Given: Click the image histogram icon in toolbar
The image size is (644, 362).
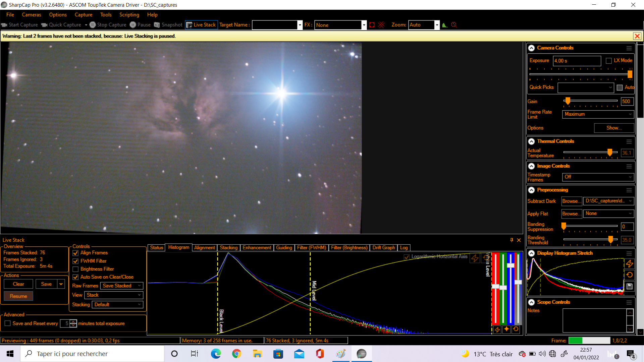Looking at the screenshot, I should tap(445, 25).
